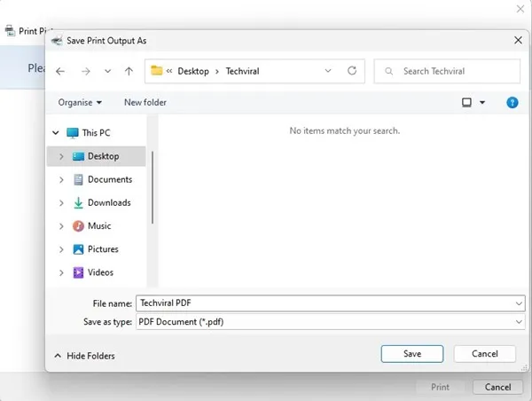Cancel the Print Pictures window behind
Image resolution: width=532 pixels, height=401 pixels.
pos(497,387)
